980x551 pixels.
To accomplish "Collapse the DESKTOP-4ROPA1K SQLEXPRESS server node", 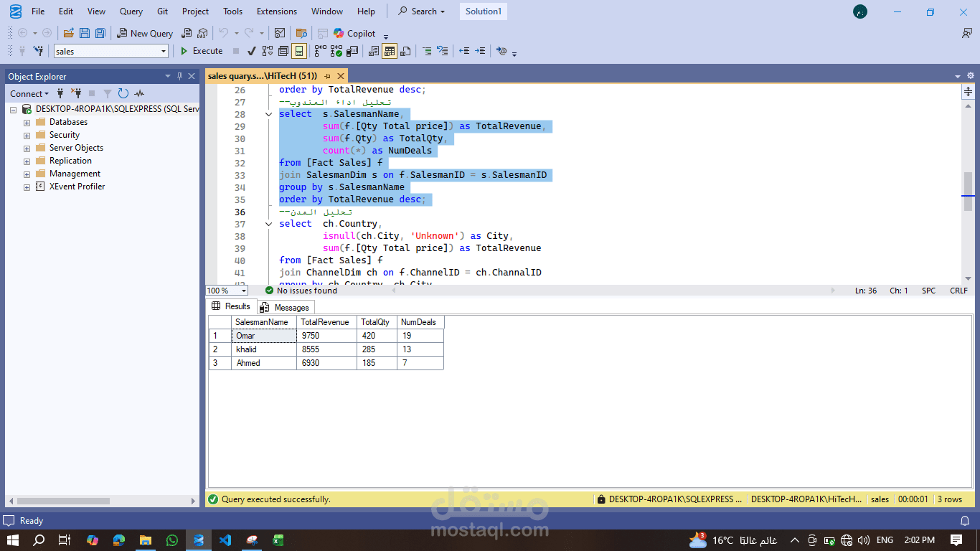I will (x=14, y=108).
